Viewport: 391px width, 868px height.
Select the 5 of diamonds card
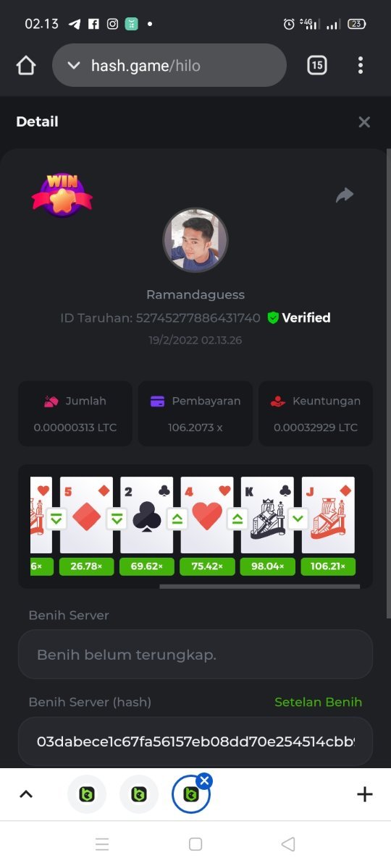click(86, 516)
